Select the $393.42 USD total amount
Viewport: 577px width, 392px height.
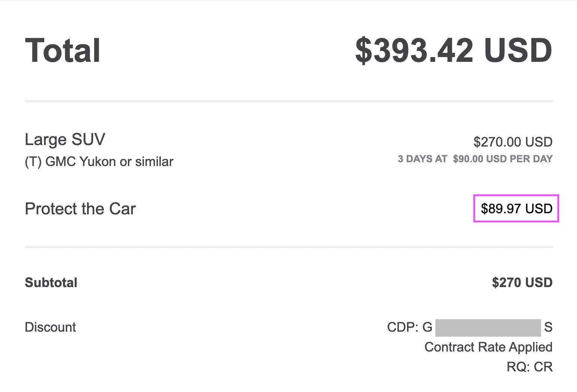coord(454,51)
